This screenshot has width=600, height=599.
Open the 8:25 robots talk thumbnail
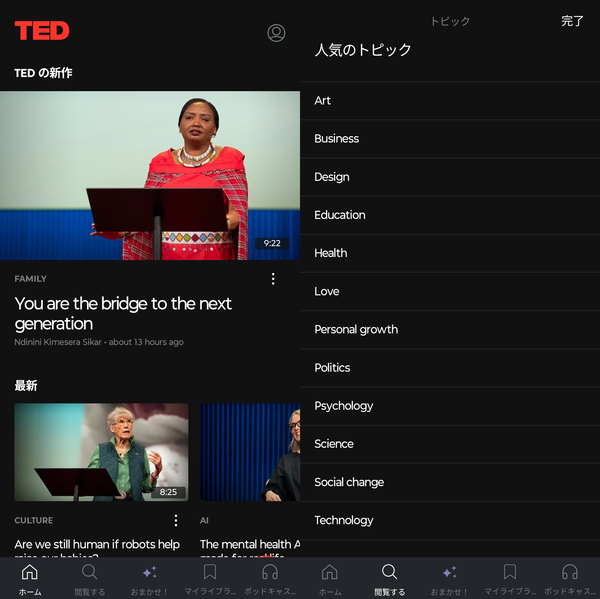[101, 452]
